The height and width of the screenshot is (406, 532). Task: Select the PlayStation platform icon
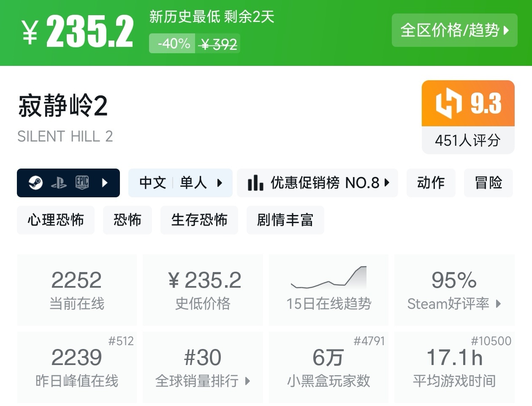coord(59,183)
